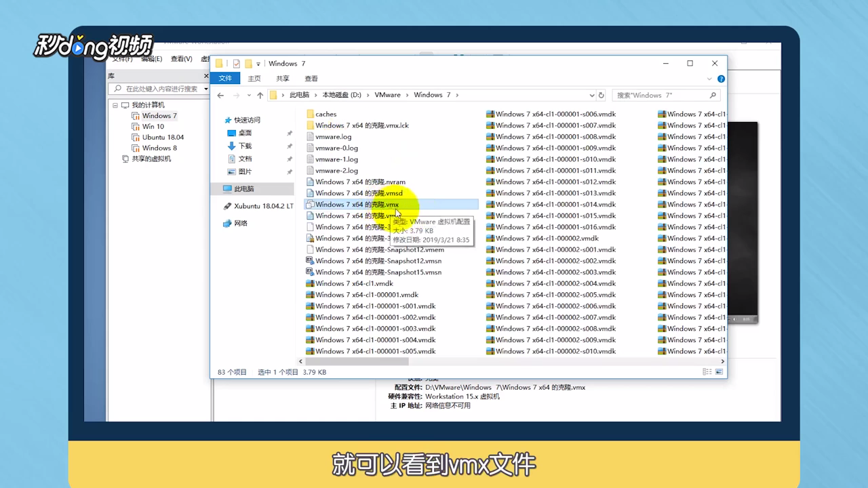The image size is (868, 488).
Task: Click icon of cl1-000001-s006.vmdk
Action: pos(490,114)
